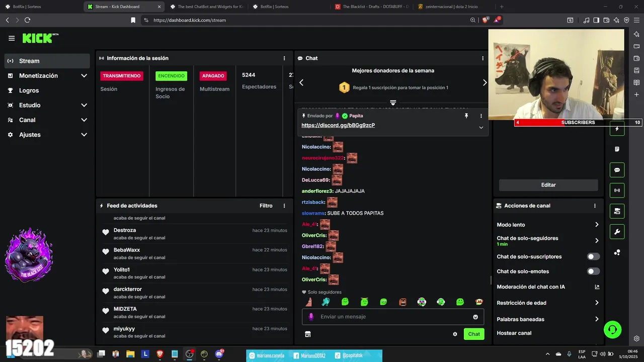
Task: Open Modo lento settings
Action: coord(548,225)
